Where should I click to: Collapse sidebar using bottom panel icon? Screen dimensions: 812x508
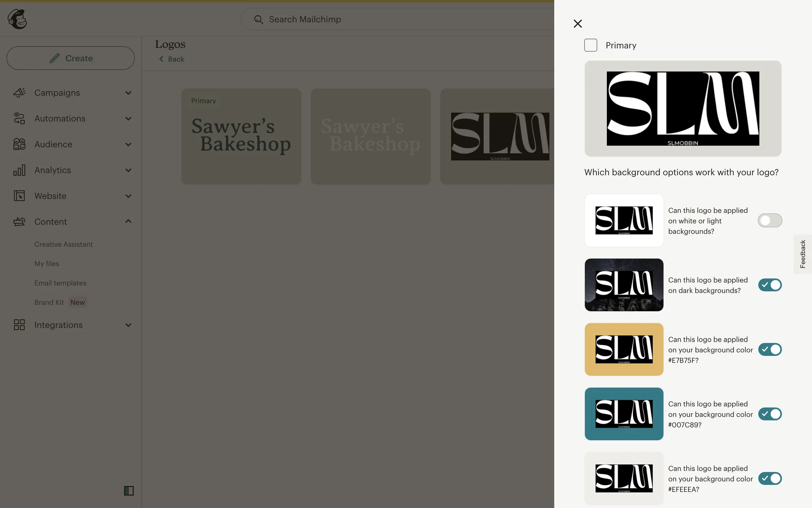129,491
